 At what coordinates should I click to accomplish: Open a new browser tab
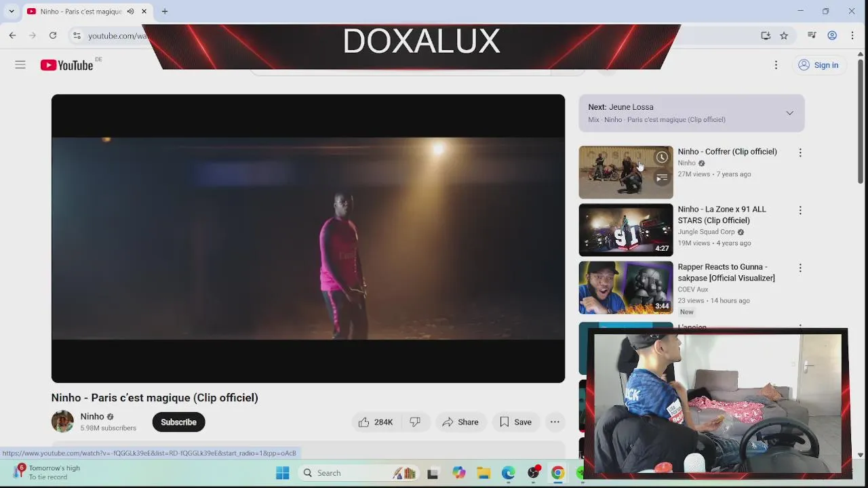tap(165, 12)
